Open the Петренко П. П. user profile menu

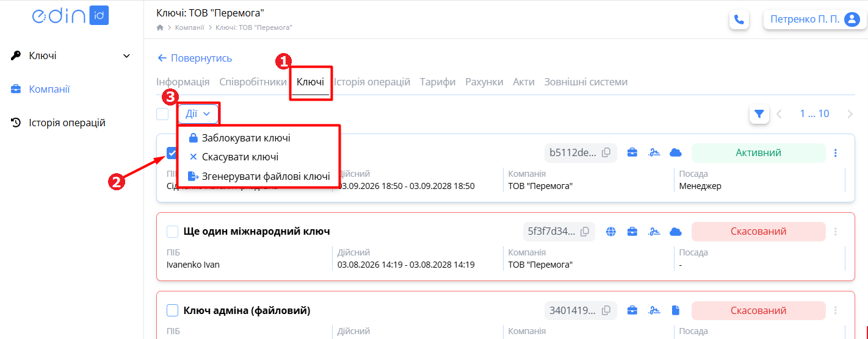pos(815,20)
